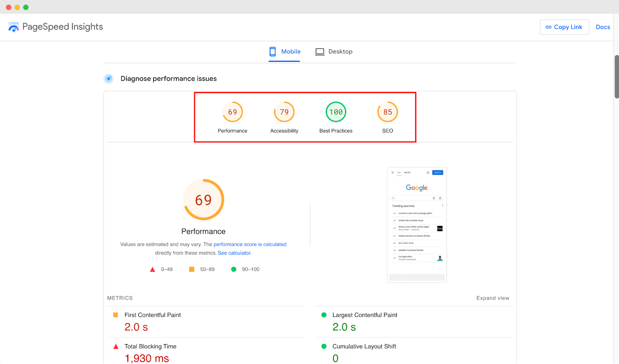Select the red triangle 0-49 legend marker

[152, 269]
